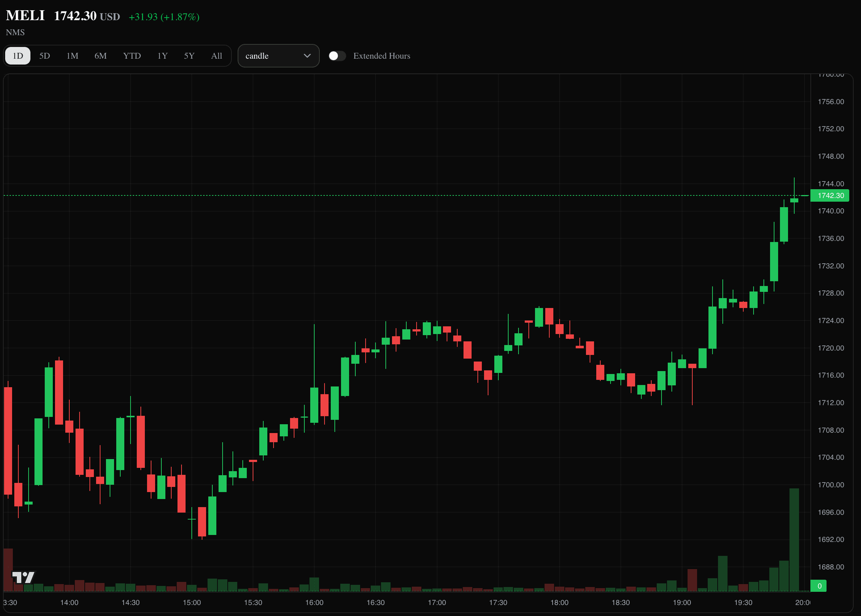Screen dimensions: 861x616
Task: Toggle the Extended Hours switch
Action: [x=337, y=56]
